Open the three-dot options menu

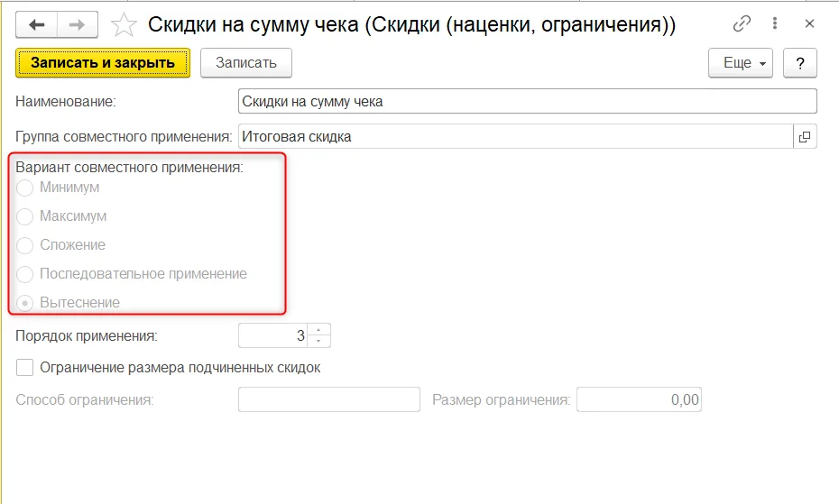point(775,23)
